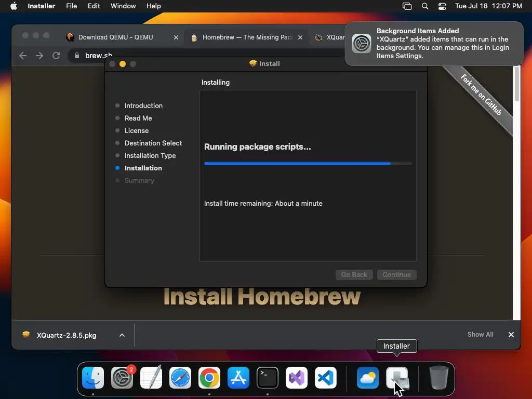Open the Help menu
Image resolution: width=532 pixels, height=399 pixels.
[x=153, y=6]
